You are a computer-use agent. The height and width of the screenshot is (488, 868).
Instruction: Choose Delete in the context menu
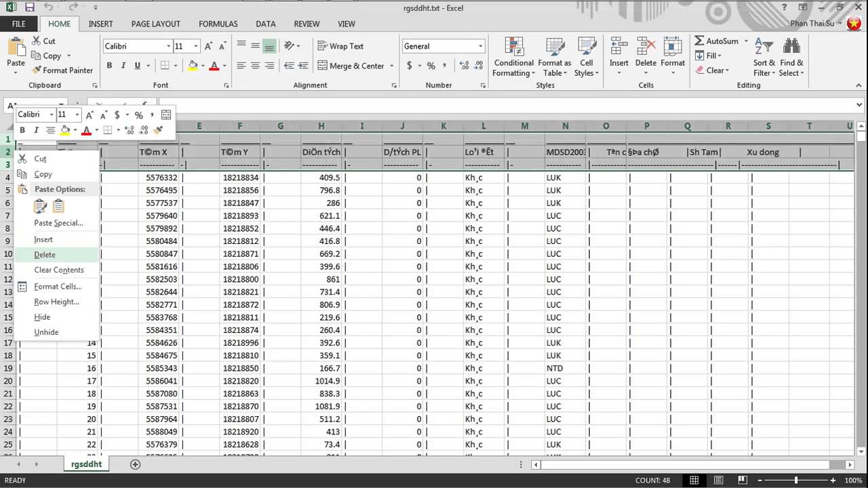pos(56,255)
